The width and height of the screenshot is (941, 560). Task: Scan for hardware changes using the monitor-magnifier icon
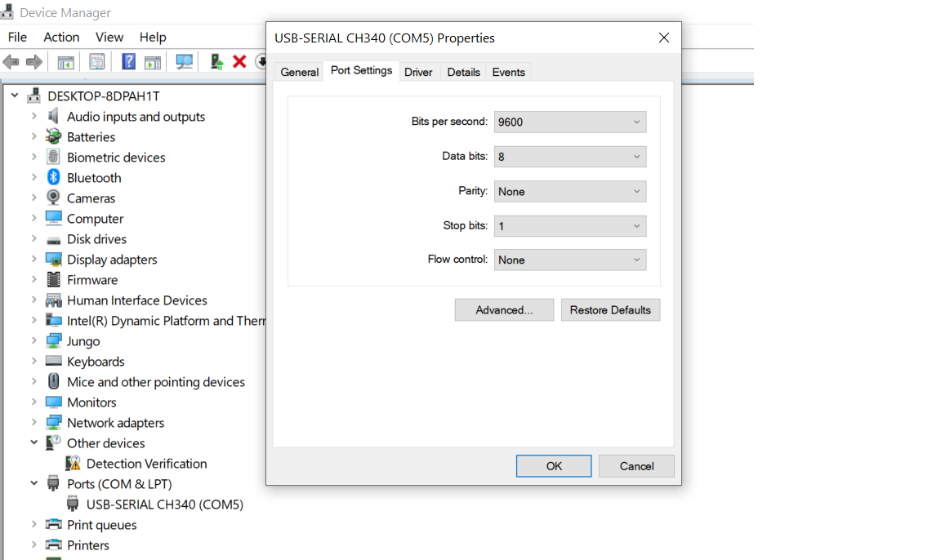click(x=185, y=62)
